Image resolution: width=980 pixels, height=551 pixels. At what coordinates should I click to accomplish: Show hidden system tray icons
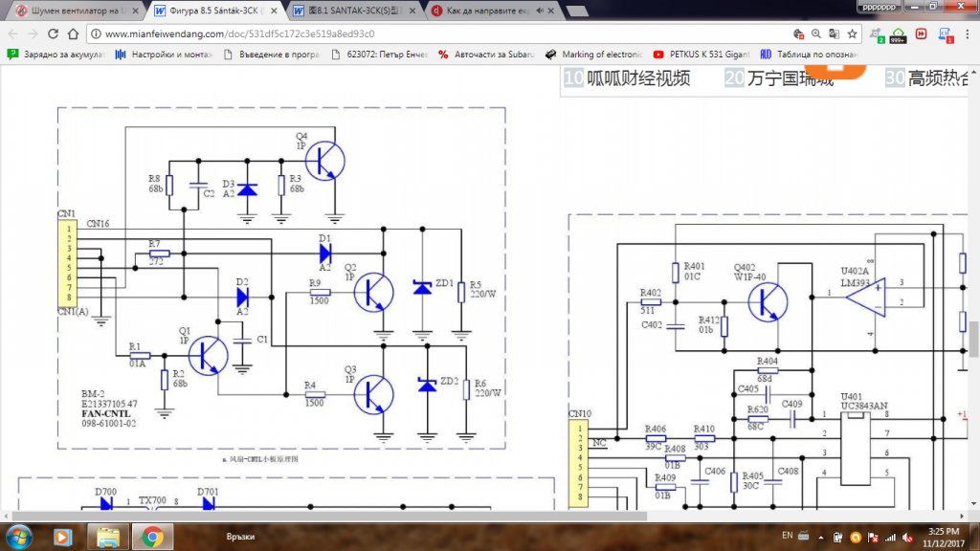pyautogui.click(x=820, y=538)
